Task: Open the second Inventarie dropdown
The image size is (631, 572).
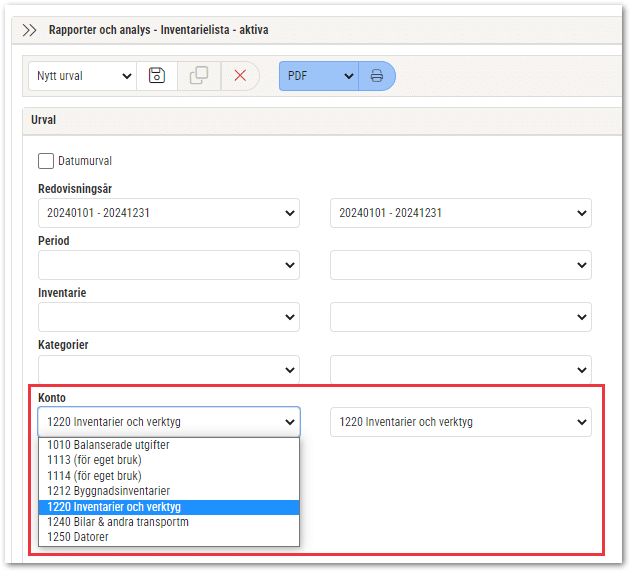Action: pos(461,317)
